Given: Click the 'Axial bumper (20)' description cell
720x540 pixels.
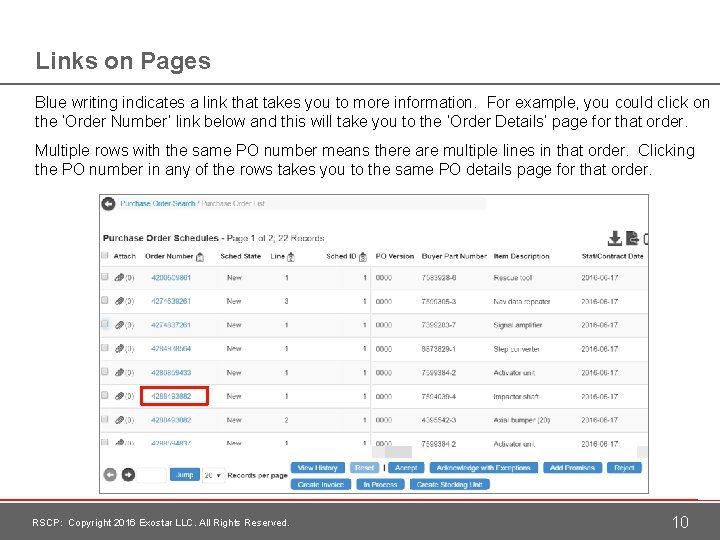Looking at the screenshot, I should [522, 420].
